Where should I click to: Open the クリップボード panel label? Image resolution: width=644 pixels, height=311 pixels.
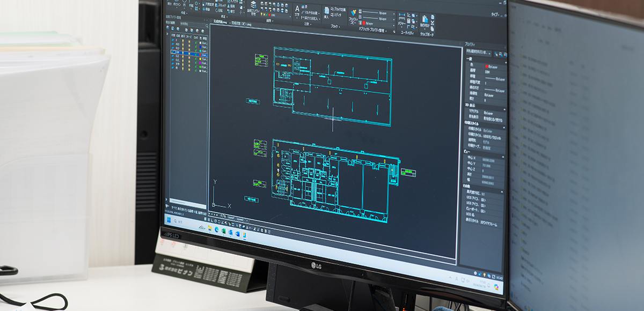point(427,34)
